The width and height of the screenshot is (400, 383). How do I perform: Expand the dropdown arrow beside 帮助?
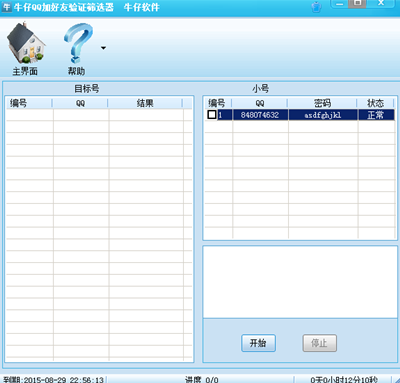103,48
